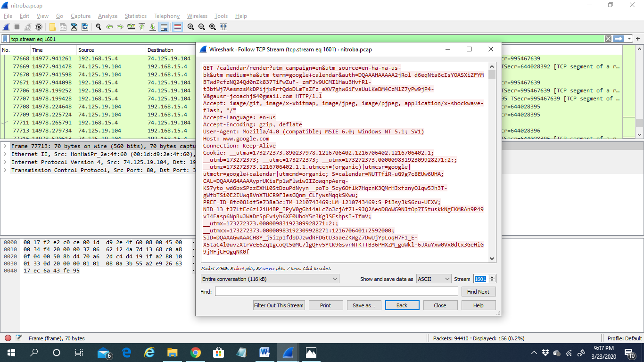
Task: Toggle packet colorization rules button
Action: pyautogui.click(x=177, y=27)
